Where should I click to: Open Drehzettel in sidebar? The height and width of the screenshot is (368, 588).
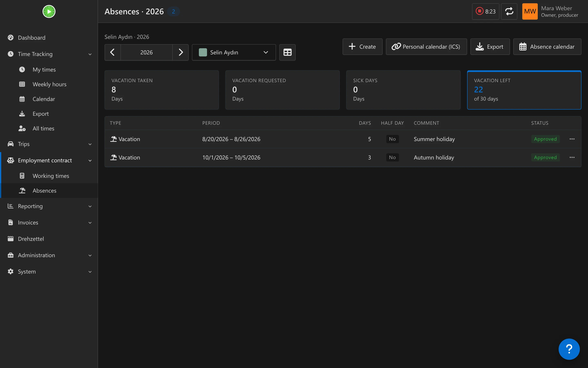[49, 239]
